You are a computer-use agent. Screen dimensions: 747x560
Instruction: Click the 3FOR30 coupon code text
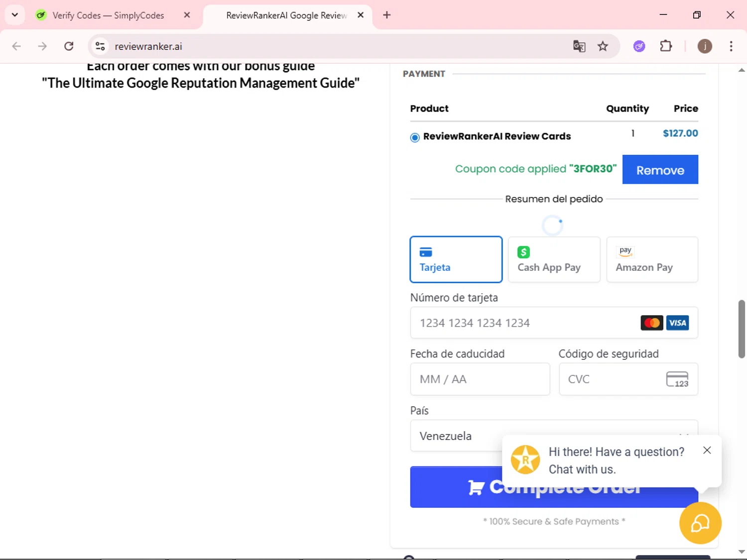point(593,169)
